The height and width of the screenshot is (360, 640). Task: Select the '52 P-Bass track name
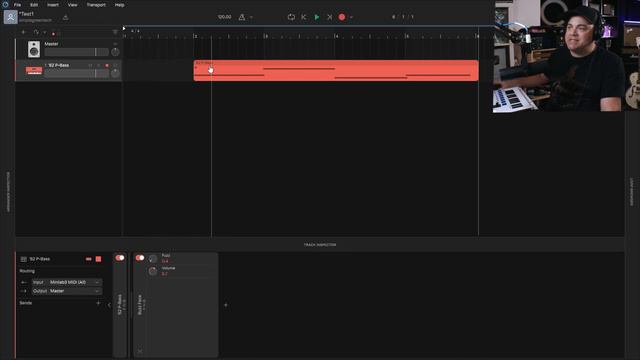58,65
